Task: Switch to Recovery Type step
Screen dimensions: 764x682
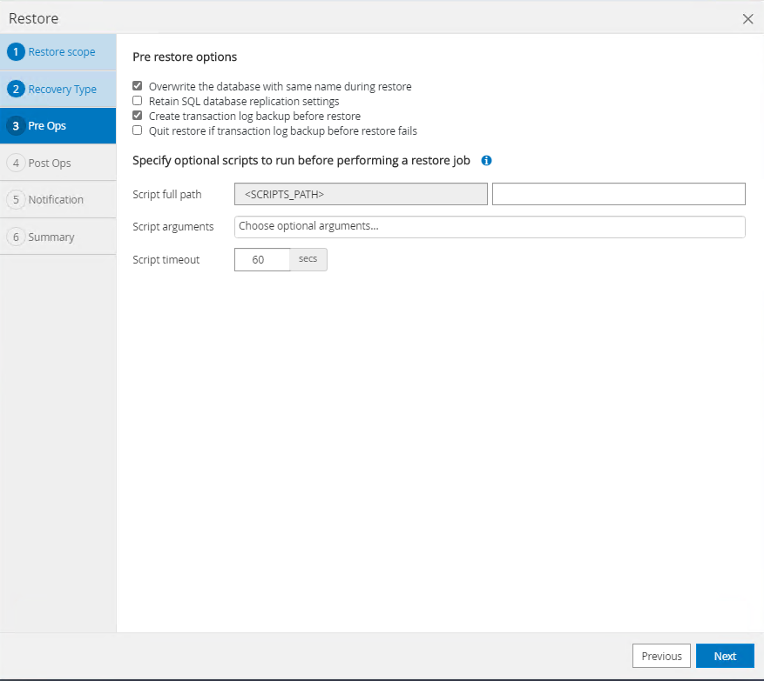Action: [62, 89]
